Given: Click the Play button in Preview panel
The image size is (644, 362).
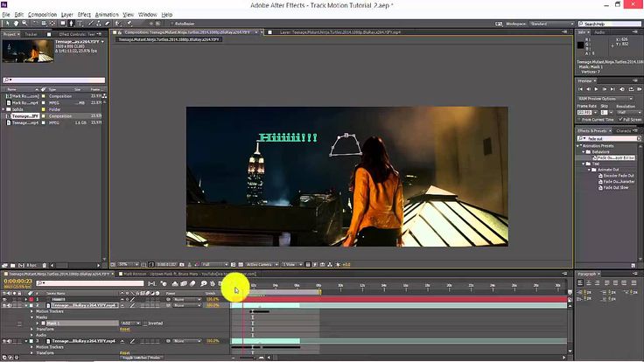Looking at the screenshot, I should coord(596,89).
